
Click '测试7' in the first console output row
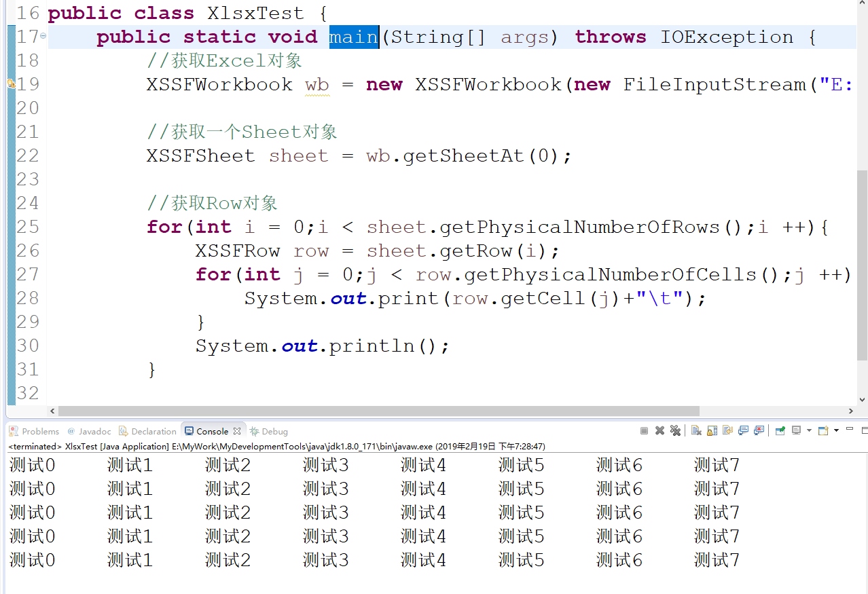coord(717,465)
